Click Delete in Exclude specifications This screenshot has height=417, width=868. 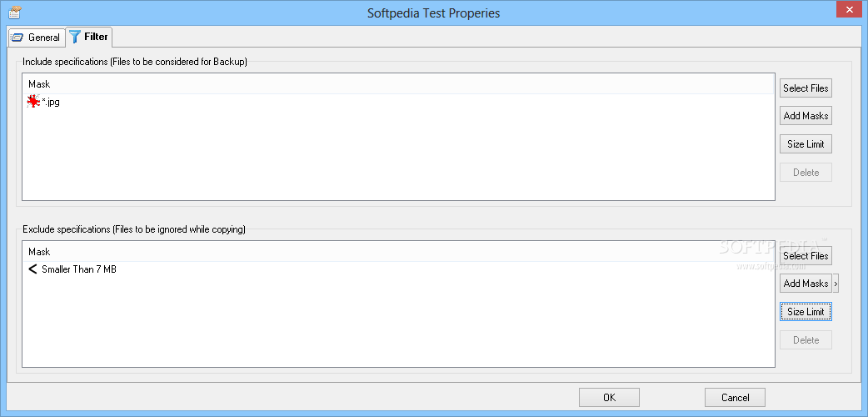(806, 340)
